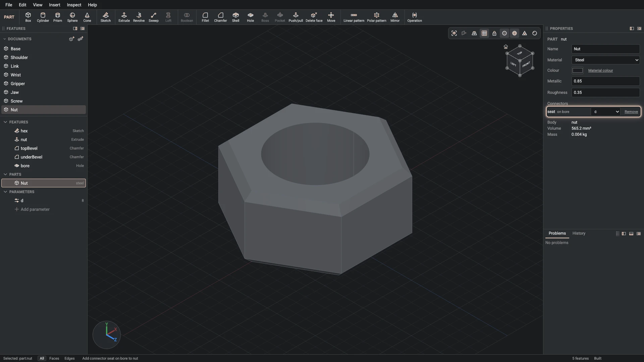Click the Push/pull tool
The height and width of the screenshot is (362, 644).
point(296,17)
